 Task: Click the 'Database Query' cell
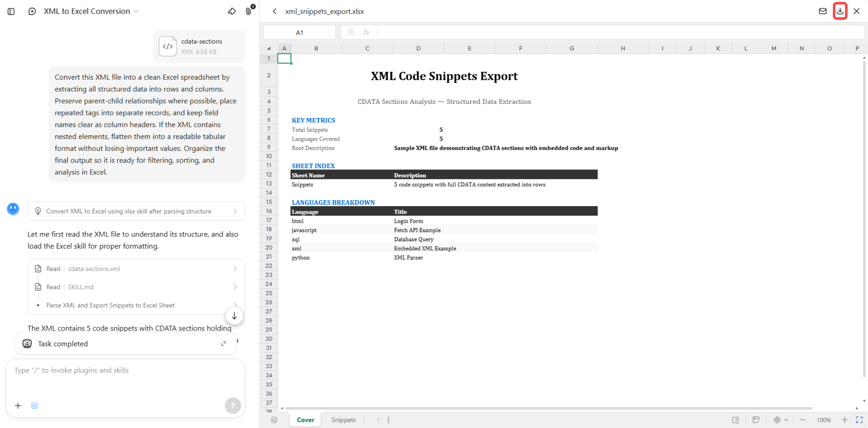[x=414, y=239]
